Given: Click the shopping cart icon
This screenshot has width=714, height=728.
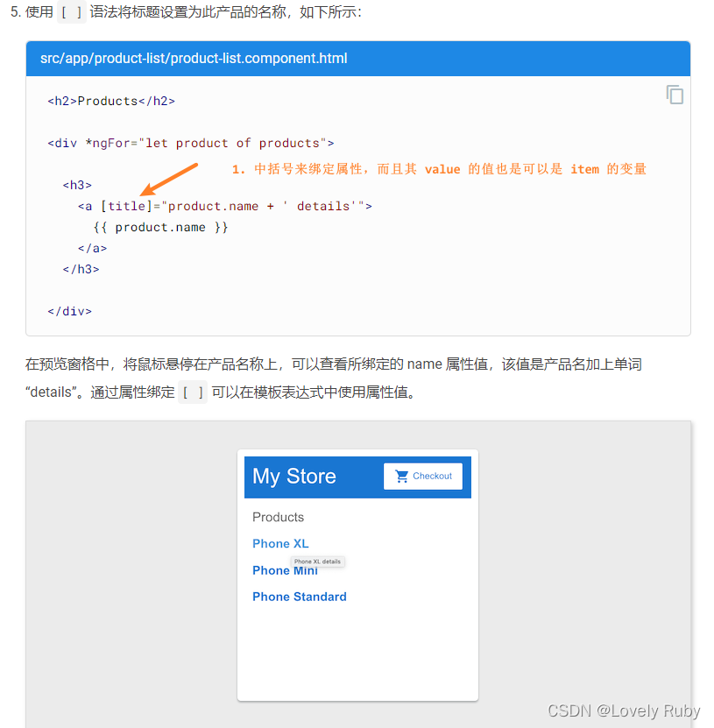Looking at the screenshot, I should coord(401,476).
